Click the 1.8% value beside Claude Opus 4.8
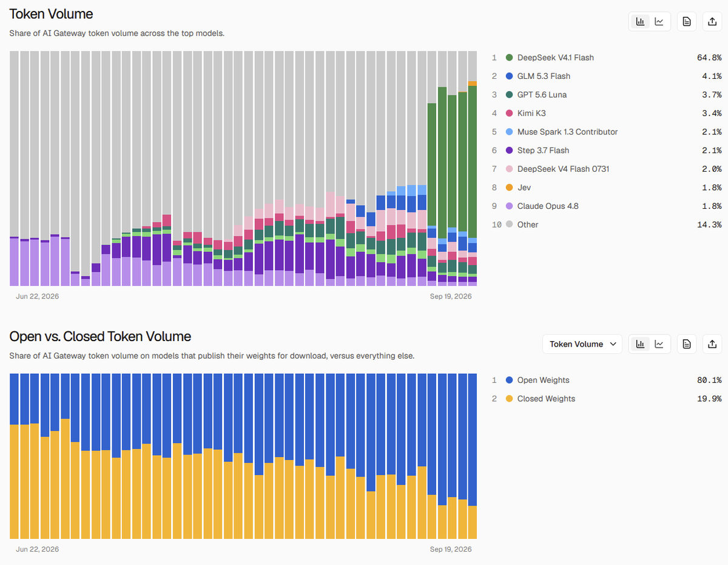This screenshot has width=728, height=565. pos(712,206)
